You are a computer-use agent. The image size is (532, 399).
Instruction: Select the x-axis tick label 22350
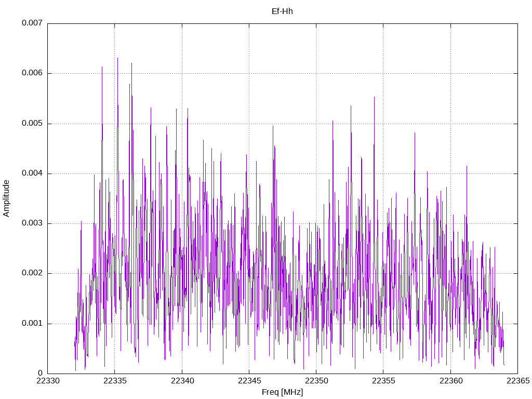click(x=316, y=381)
